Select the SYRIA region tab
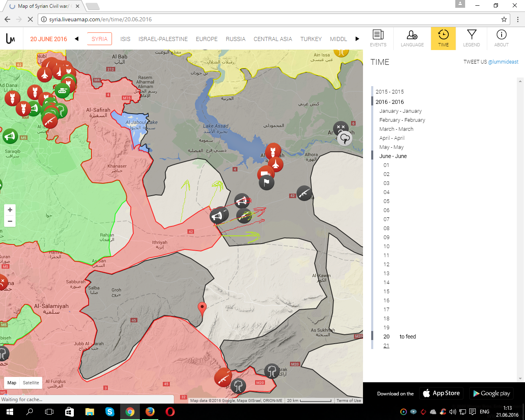525x420 pixels. click(100, 39)
